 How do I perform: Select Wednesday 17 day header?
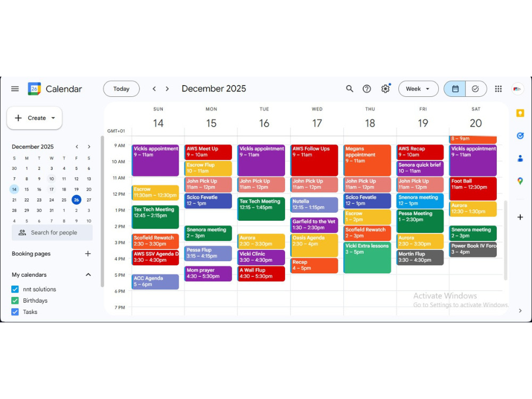tap(317, 123)
